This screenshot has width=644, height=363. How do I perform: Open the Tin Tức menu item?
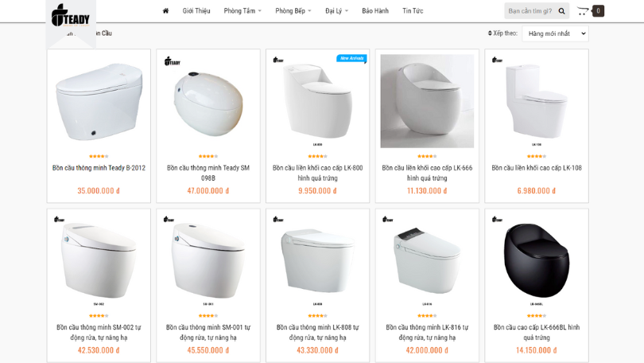coord(413,11)
